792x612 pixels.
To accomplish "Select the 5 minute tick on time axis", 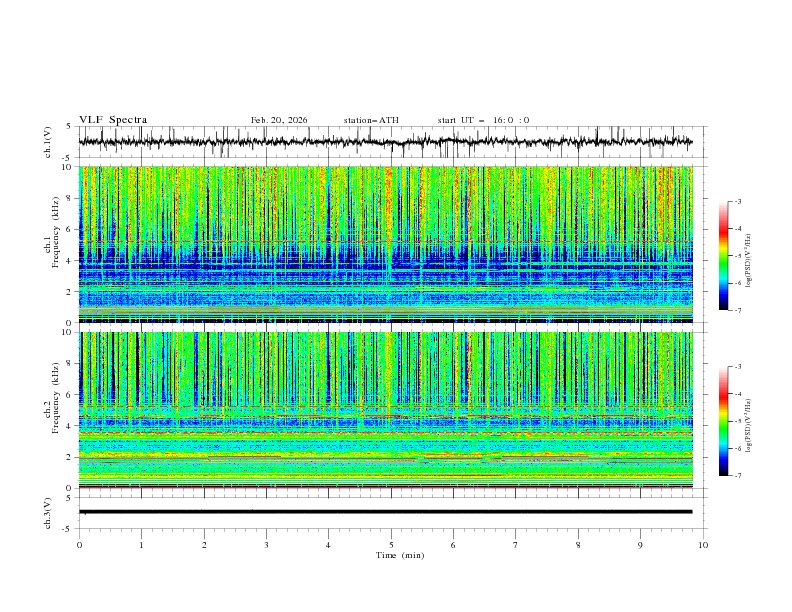I will tap(391, 545).
